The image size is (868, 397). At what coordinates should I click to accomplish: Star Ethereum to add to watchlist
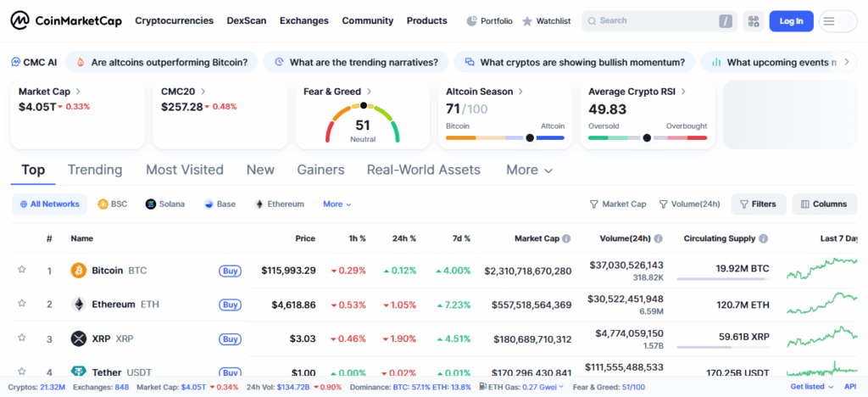click(21, 304)
